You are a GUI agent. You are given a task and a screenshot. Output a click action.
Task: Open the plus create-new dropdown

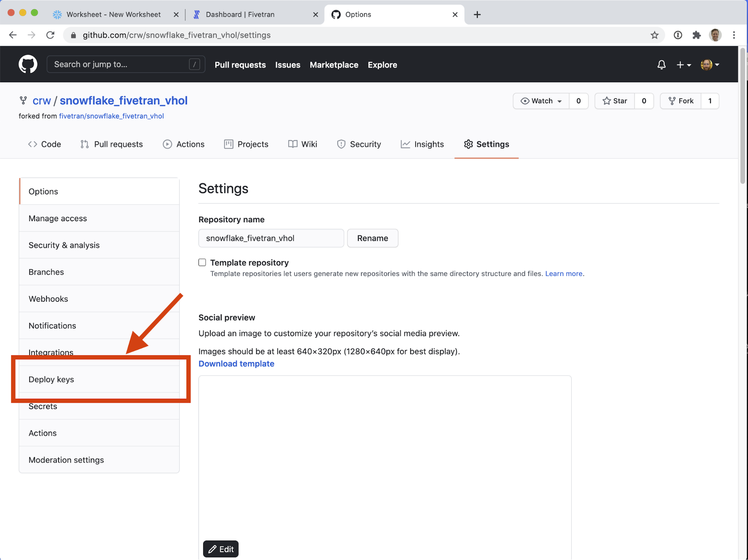[683, 65]
